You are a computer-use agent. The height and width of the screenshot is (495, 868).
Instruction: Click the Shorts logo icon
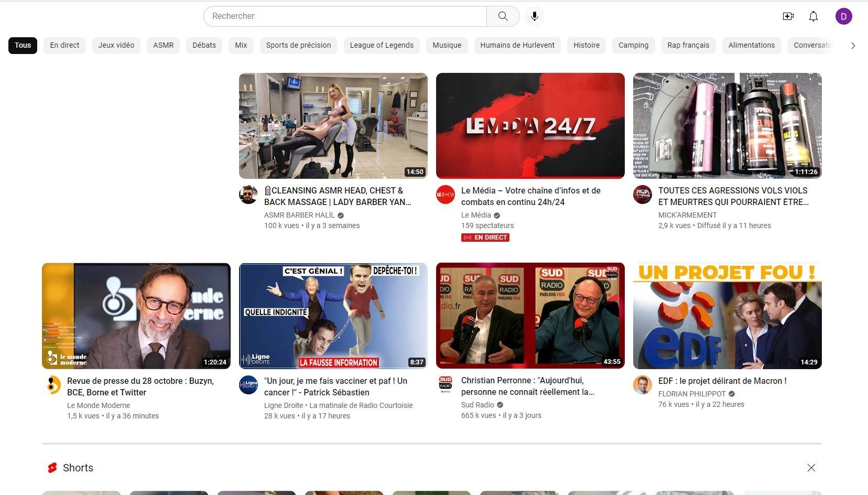[x=52, y=468]
